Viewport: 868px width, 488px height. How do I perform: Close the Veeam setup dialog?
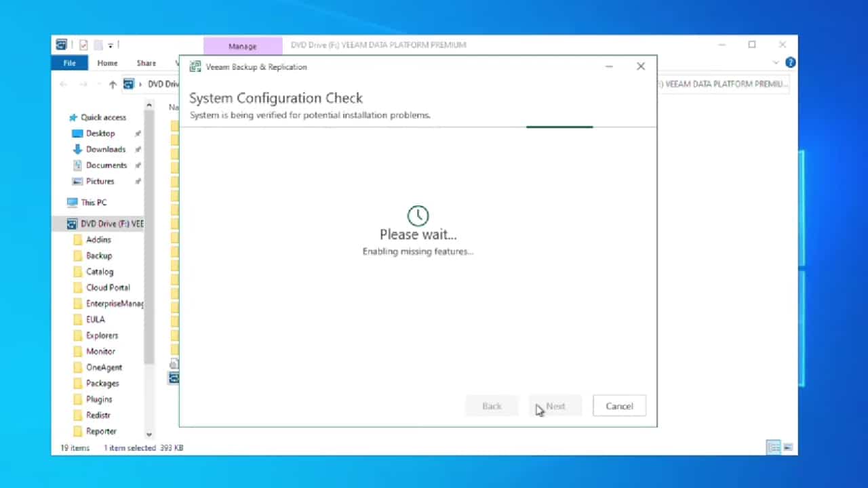coord(640,66)
